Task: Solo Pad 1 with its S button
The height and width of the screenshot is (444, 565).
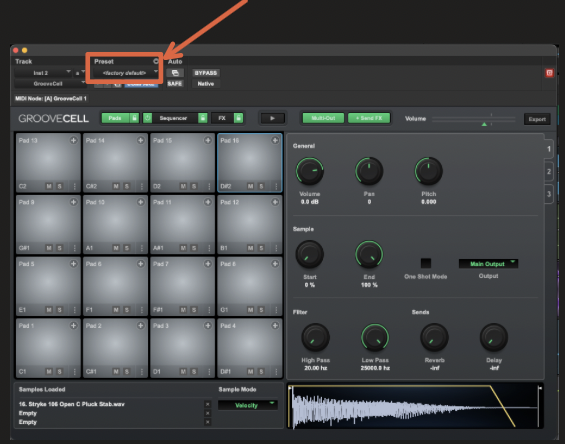Action: [59, 371]
